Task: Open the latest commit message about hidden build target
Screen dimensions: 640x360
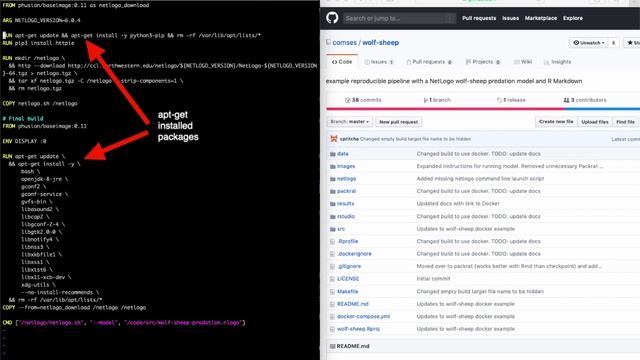Action: (415, 139)
